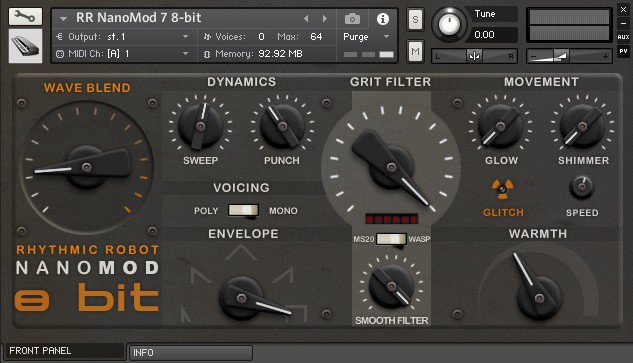Viewport: 633px width, 363px height.
Task: Click the Smooth Filter knob
Action: (x=391, y=286)
